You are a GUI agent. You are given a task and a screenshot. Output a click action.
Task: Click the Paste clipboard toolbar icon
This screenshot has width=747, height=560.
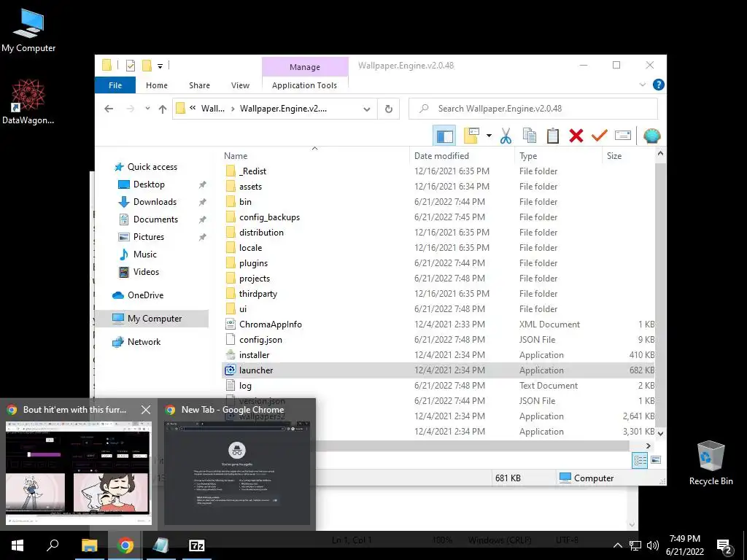553,136
